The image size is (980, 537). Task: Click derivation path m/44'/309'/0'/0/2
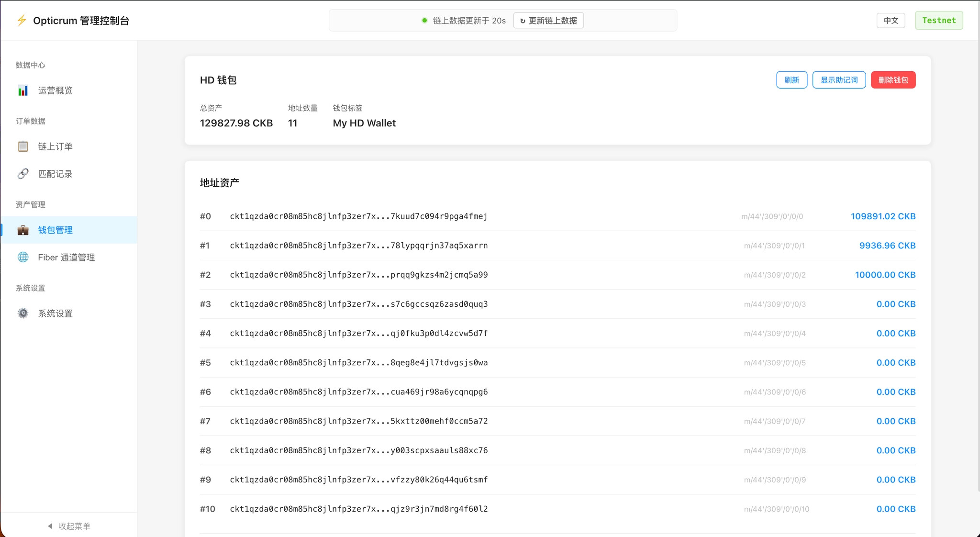pos(775,275)
